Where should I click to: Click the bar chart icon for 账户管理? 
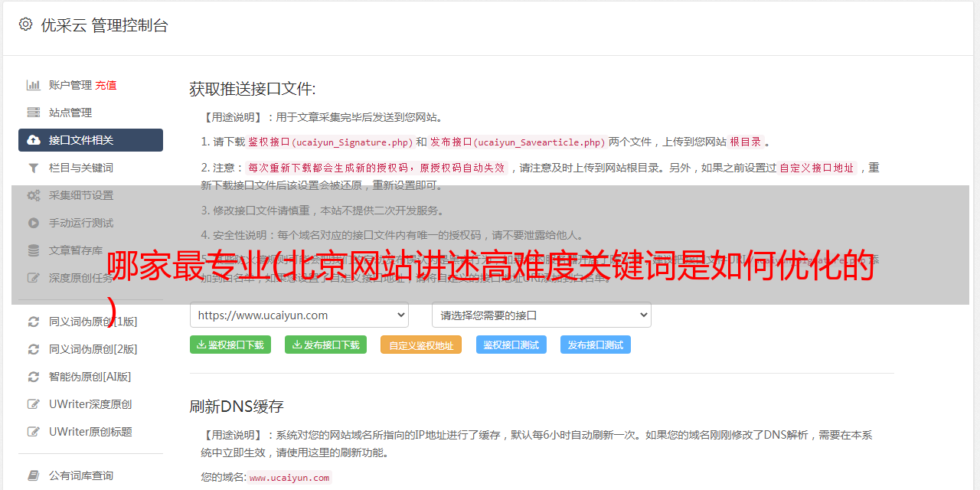coord(34,85)
